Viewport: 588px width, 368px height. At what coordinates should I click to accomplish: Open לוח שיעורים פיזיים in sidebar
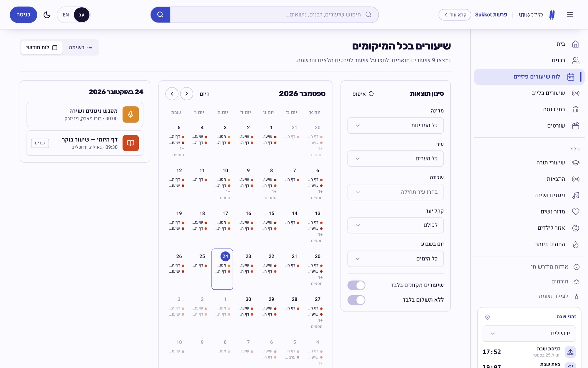[x=529, y=77]
